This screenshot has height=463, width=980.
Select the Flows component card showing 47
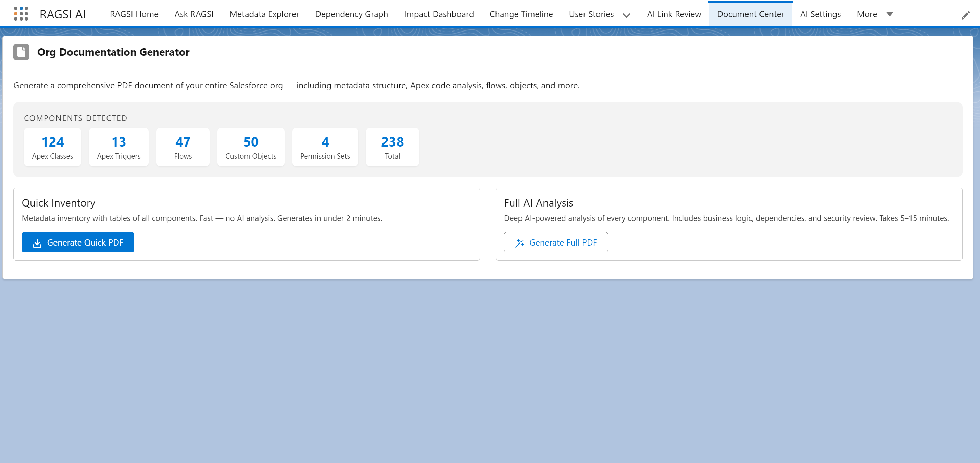click(183, 147)
